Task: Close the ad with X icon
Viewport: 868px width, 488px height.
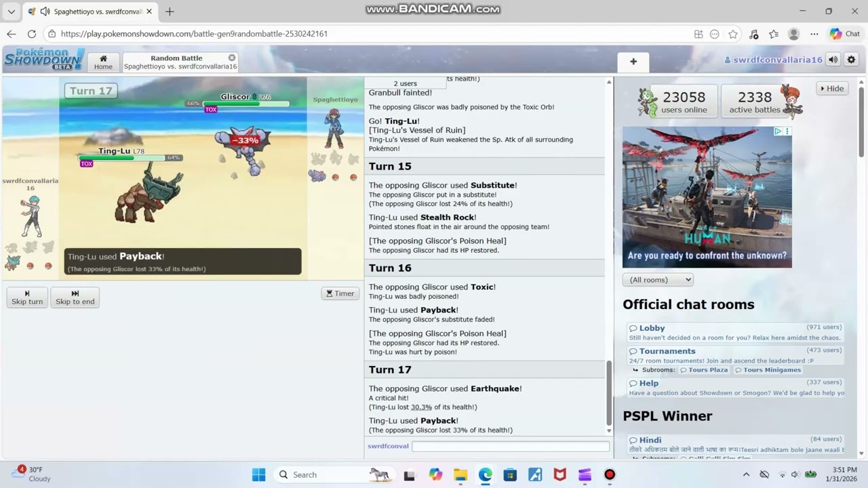Action: [787, 131]
